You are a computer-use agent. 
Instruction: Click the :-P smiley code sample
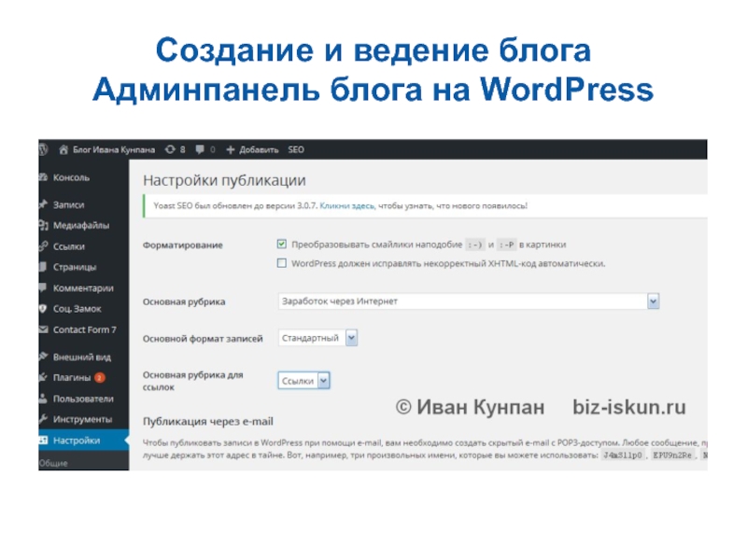(x=506, y=245)
